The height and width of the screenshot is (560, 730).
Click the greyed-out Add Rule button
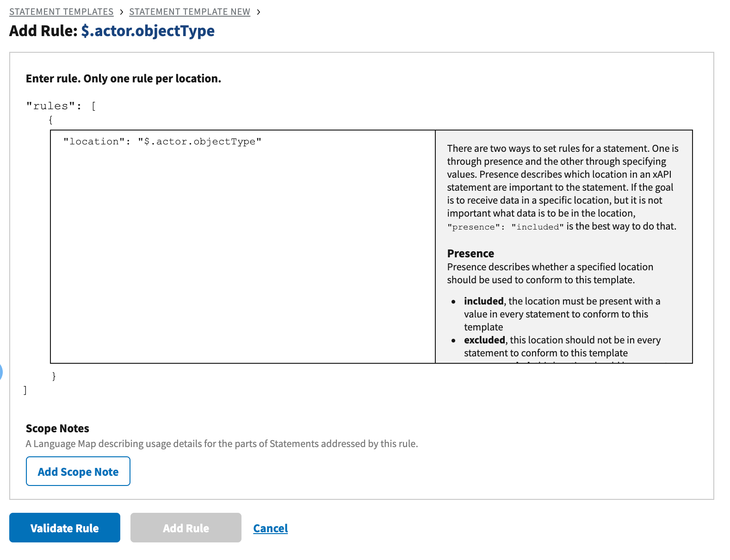point(186,528)
